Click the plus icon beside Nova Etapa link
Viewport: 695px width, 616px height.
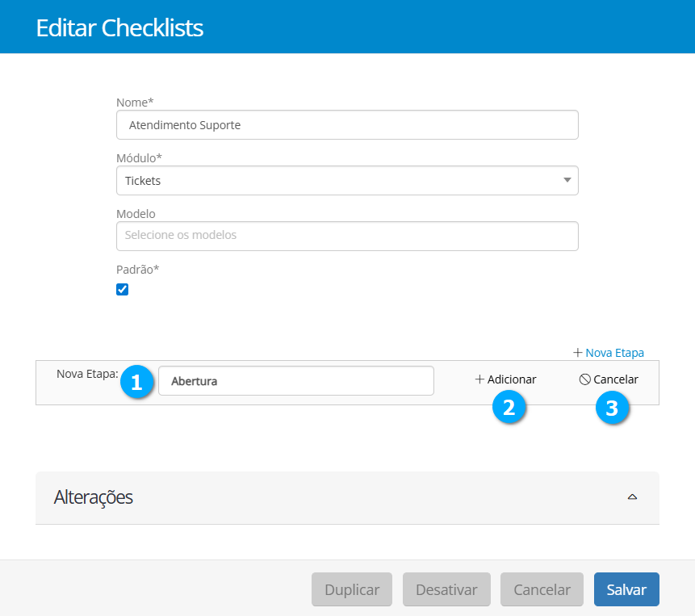(578, 353)
